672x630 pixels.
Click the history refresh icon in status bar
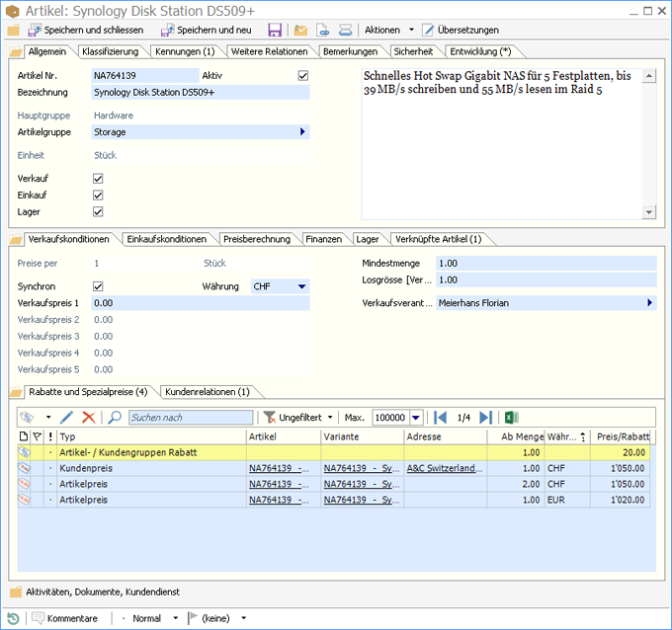(x=13, y=618)
